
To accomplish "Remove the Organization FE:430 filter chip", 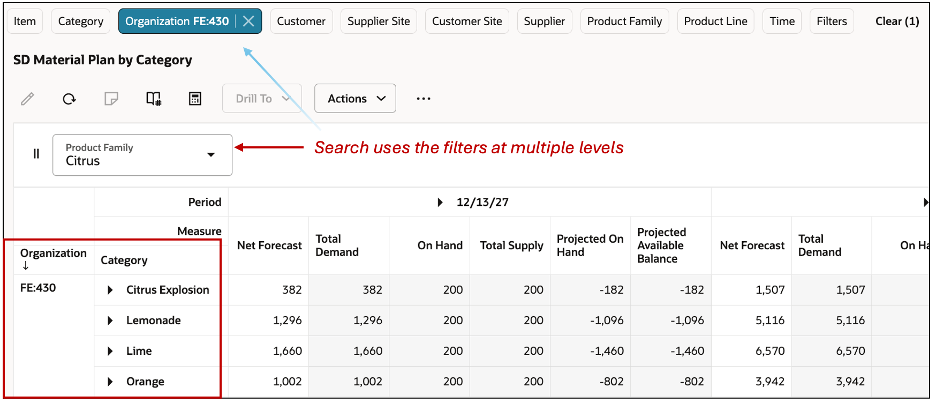I will (x=249, y=21).
